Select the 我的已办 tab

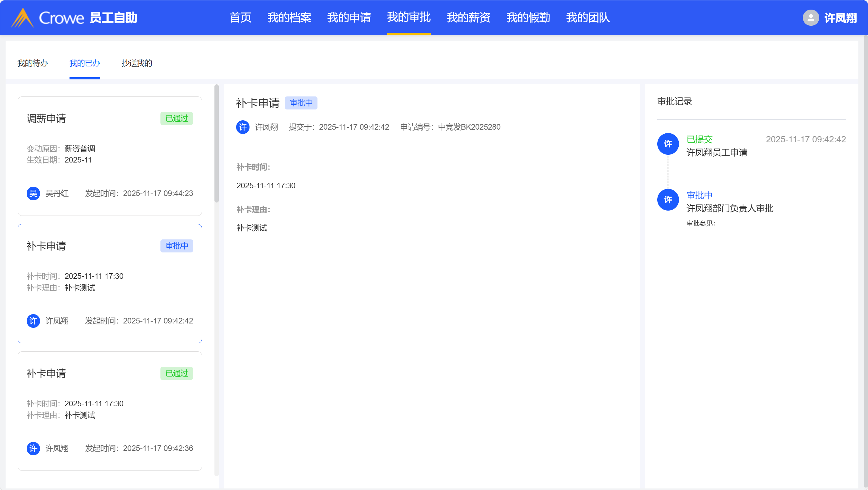tap(85, 63)
